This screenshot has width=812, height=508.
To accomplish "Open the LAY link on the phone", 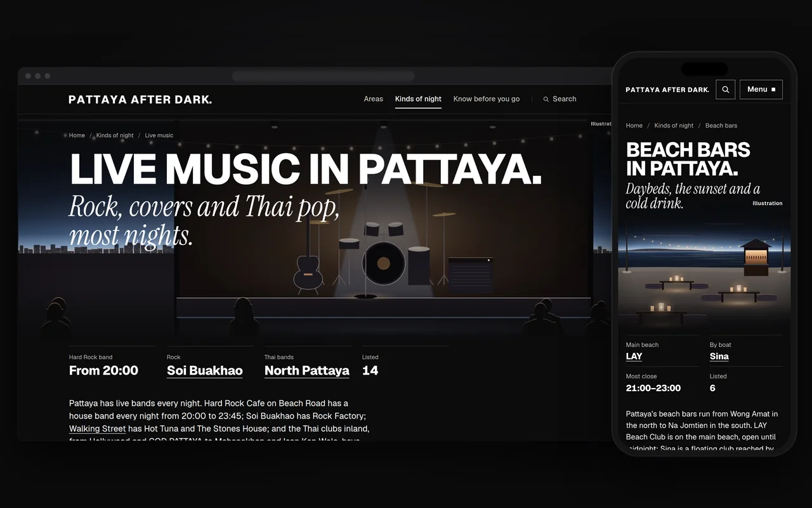I will (x=634, y=356).
